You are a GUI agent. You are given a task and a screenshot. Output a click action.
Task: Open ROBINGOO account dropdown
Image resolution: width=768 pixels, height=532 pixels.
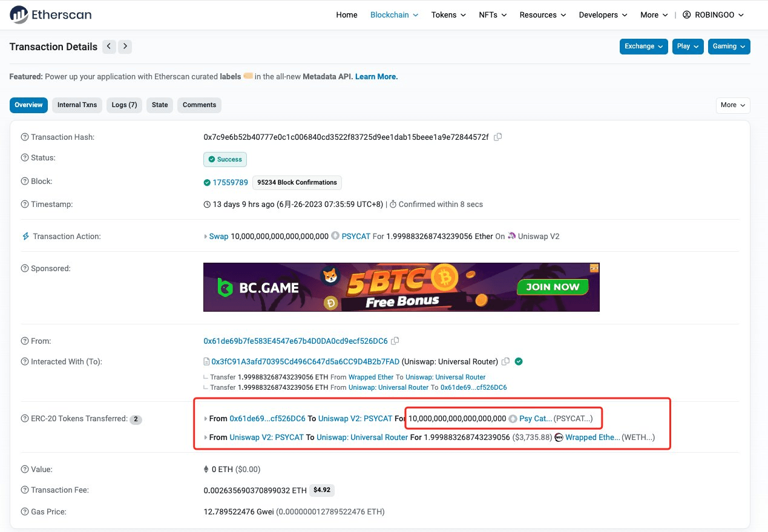pos(713,15)
